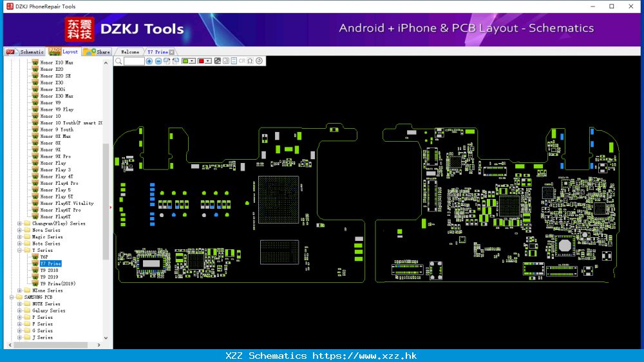Click the red PDF icon on the Schematic tab
This screenshot has height=362, width=644.
10,52
